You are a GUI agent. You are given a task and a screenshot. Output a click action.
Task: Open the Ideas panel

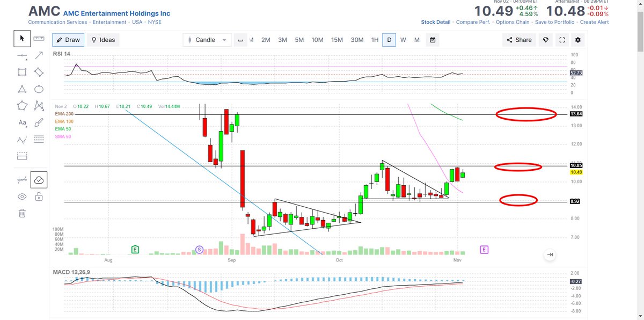(x=103, y=40)
